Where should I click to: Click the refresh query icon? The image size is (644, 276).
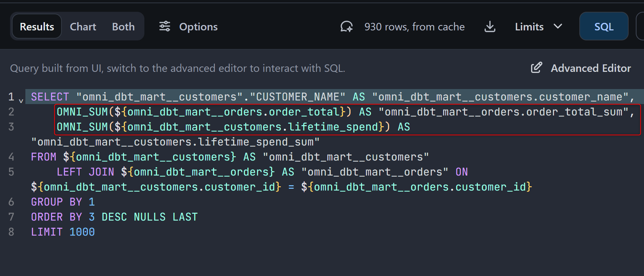346,26
